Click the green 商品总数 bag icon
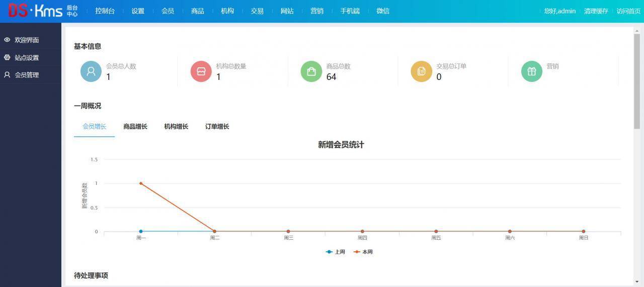 point(311,71)
